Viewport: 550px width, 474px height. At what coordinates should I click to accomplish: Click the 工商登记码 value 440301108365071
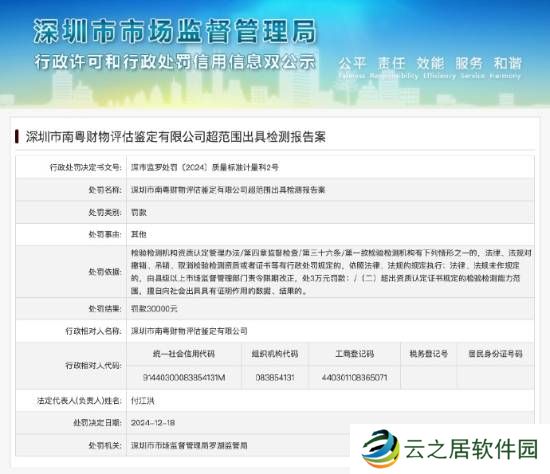354,378
